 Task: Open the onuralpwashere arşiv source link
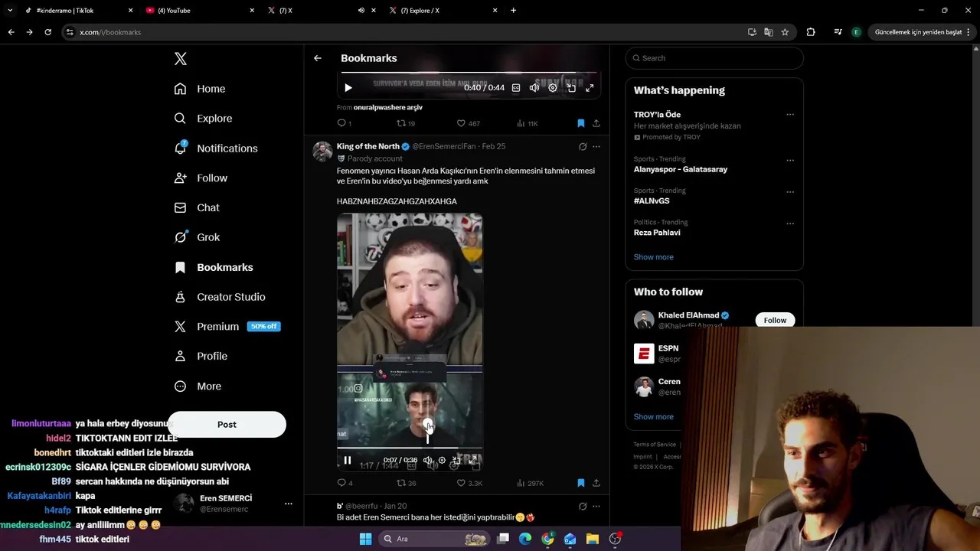(387, 108)
